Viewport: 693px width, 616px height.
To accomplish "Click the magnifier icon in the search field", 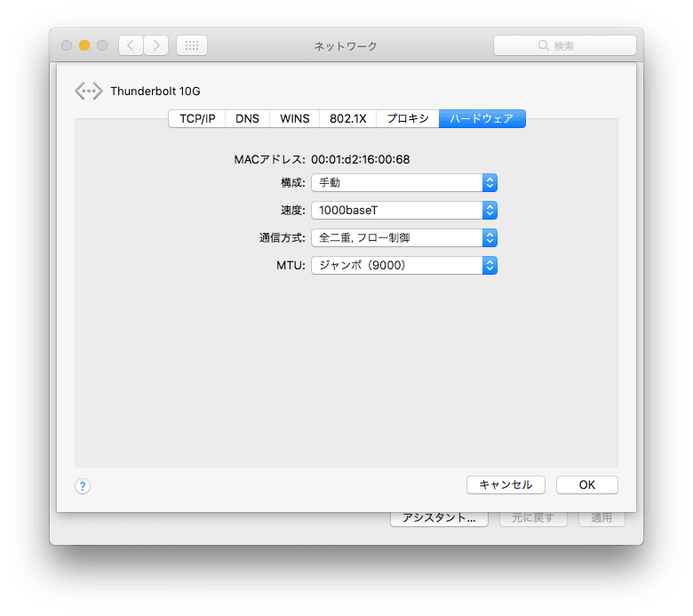I will 543,45.
